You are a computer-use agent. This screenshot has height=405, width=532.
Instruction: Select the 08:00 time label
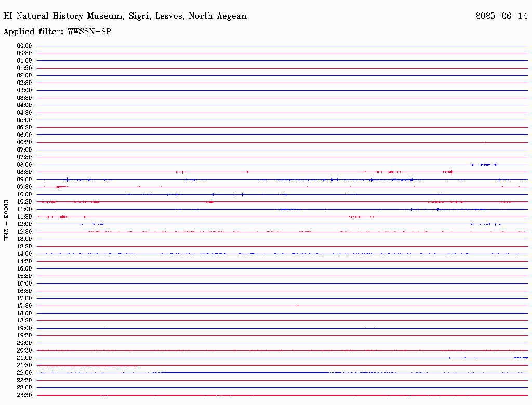coord(24,165)
